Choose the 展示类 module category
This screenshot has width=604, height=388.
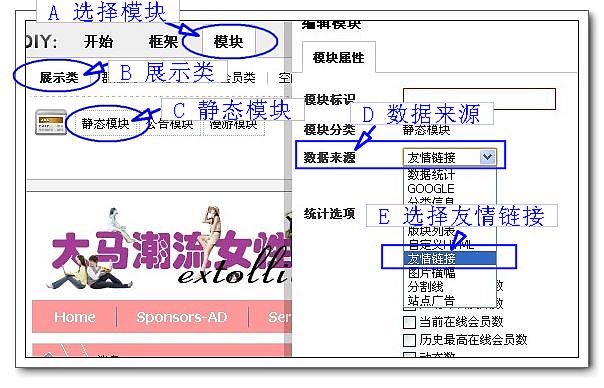point(59,77)
